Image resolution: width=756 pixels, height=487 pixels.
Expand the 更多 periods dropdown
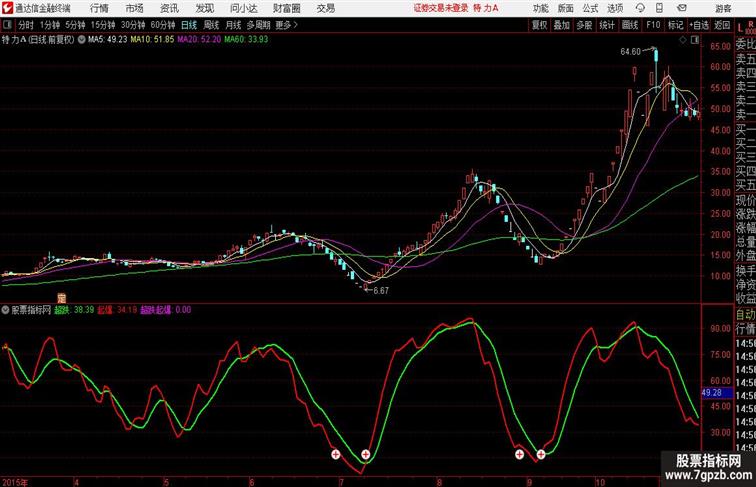[287, 25]
